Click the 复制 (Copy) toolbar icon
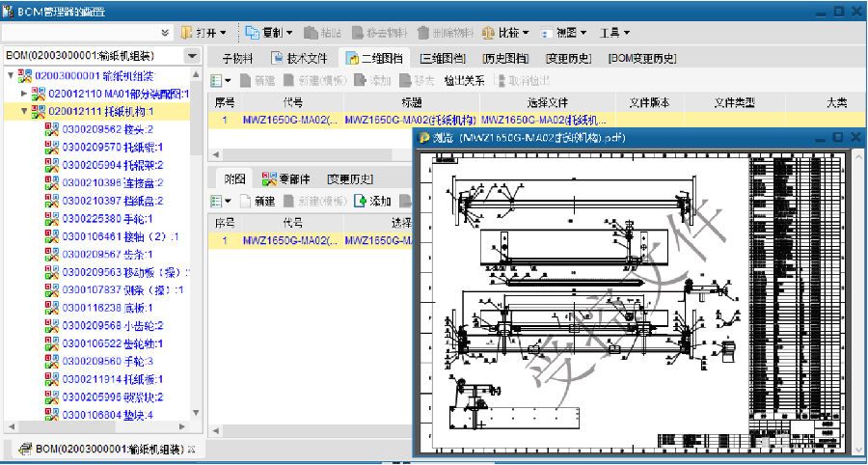 tap(253, 33)
